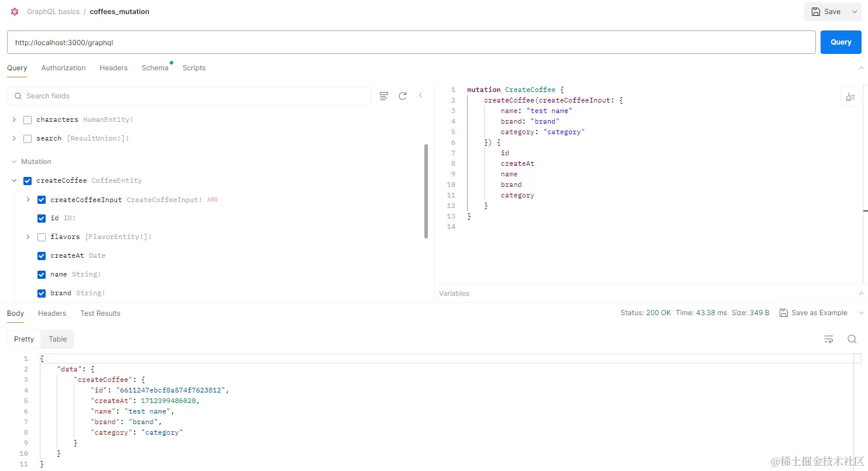Uncheck the name String! checkbox
Viewport: 868px width, 471px height.
[42, 275]
